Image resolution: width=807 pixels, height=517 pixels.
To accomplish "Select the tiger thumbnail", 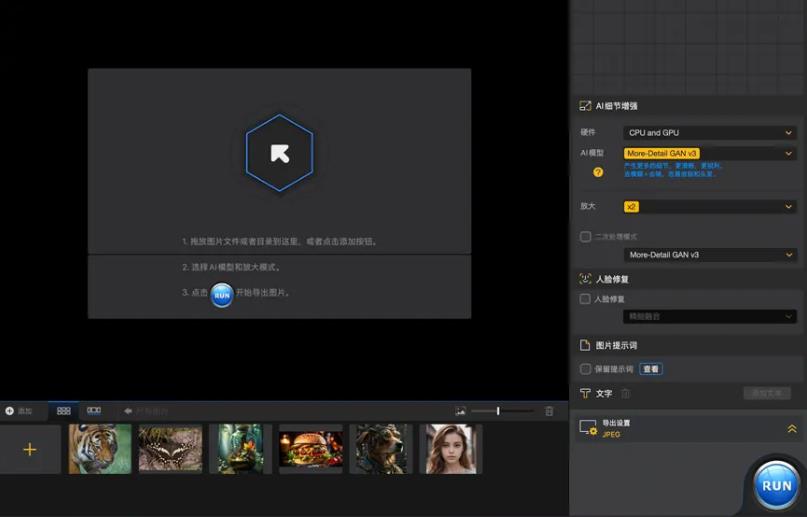I will tap(100, 449).
